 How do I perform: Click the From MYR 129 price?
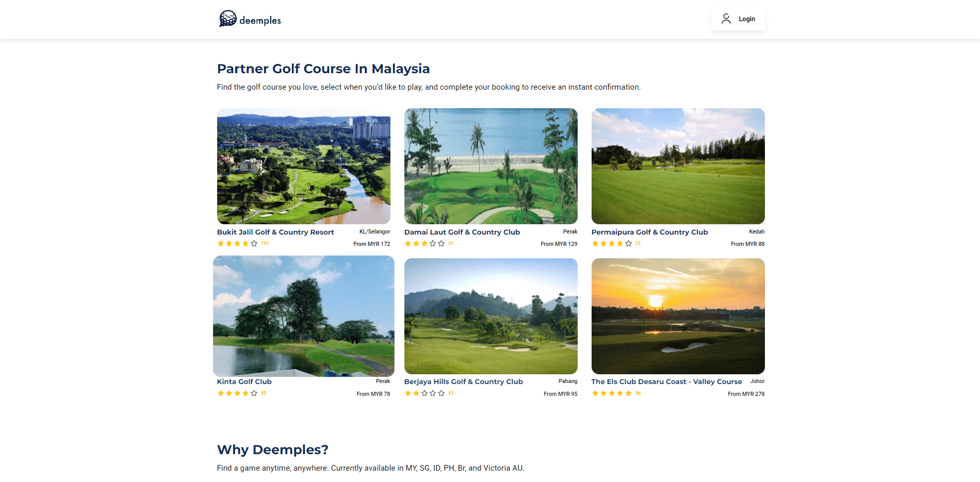(559, 244)
